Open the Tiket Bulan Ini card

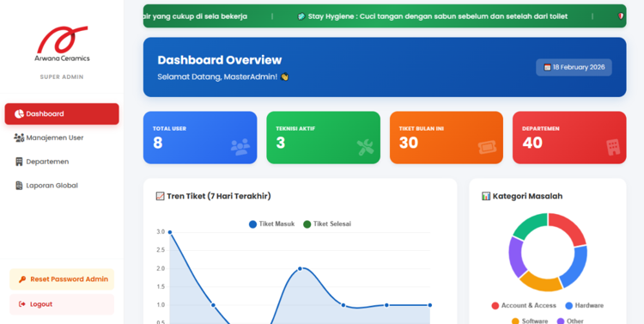(447, 138)
